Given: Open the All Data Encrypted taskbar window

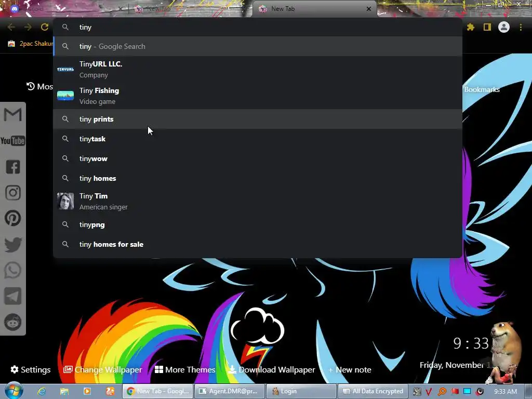Looking at the screenshot, I should (x=373, y=391).
